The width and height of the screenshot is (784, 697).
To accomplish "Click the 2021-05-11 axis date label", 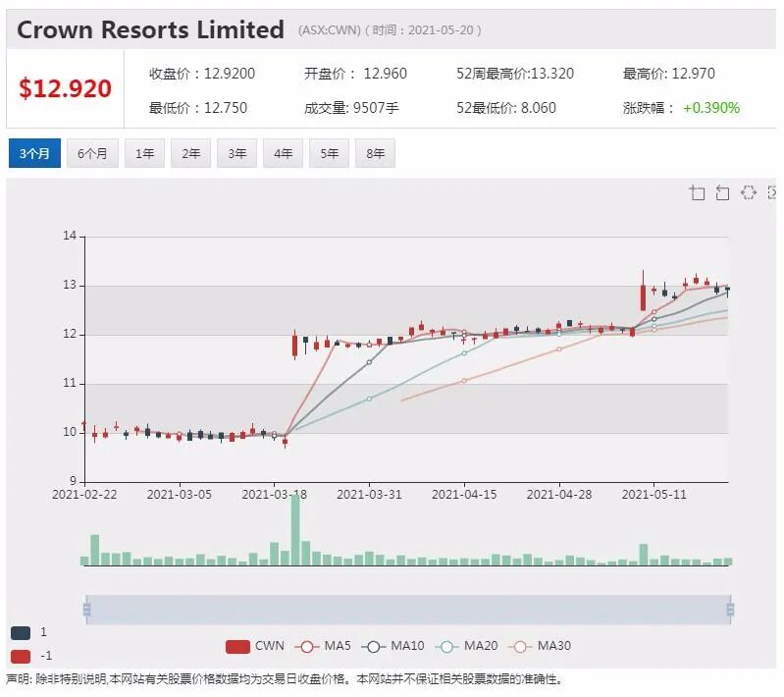I will coord(654,495).
